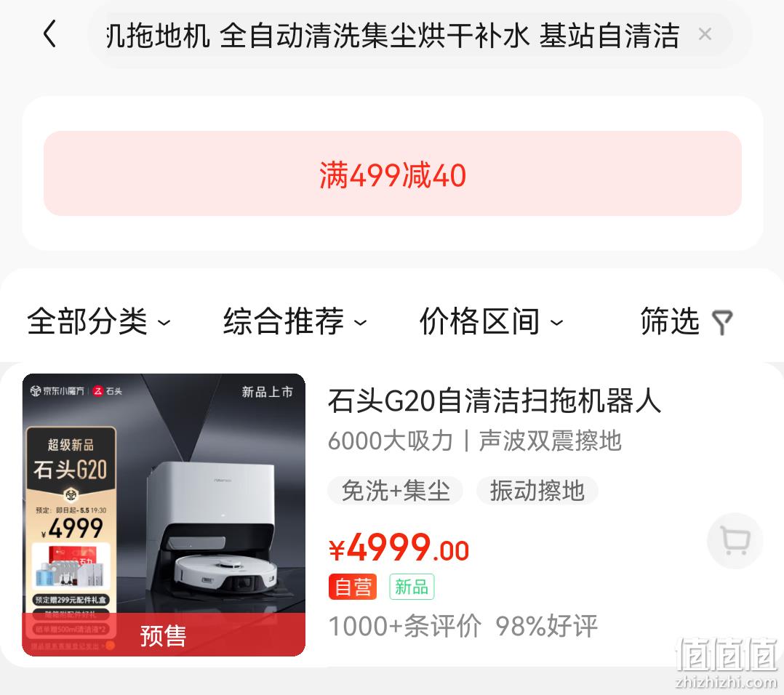Open the 石头G20自清洁扫拖机器人 title link
The width and height of the screenshot is (784, 695).
click(495, 401)
